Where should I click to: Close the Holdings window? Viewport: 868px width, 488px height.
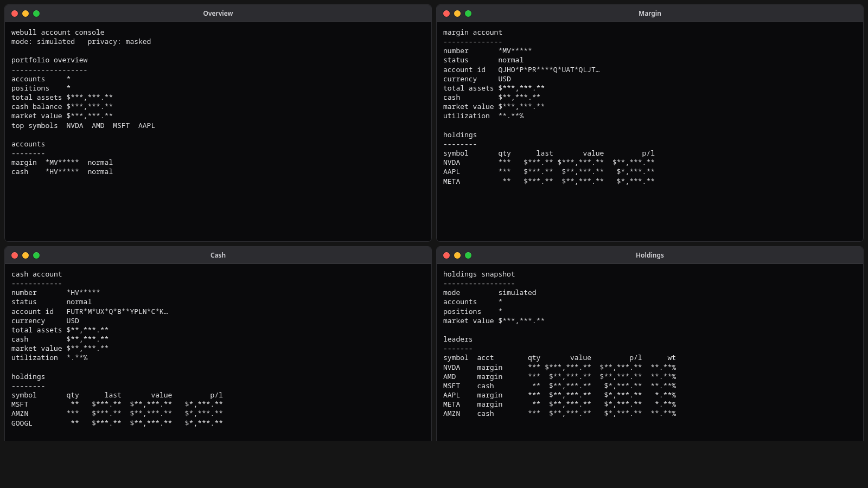coord(446,255)
